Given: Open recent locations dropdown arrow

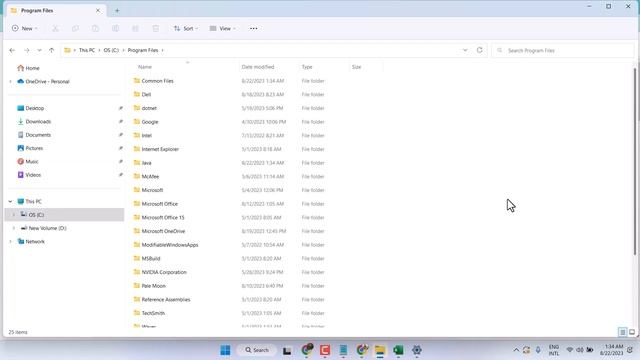Looking at the screenshot, I should (39, 50).
